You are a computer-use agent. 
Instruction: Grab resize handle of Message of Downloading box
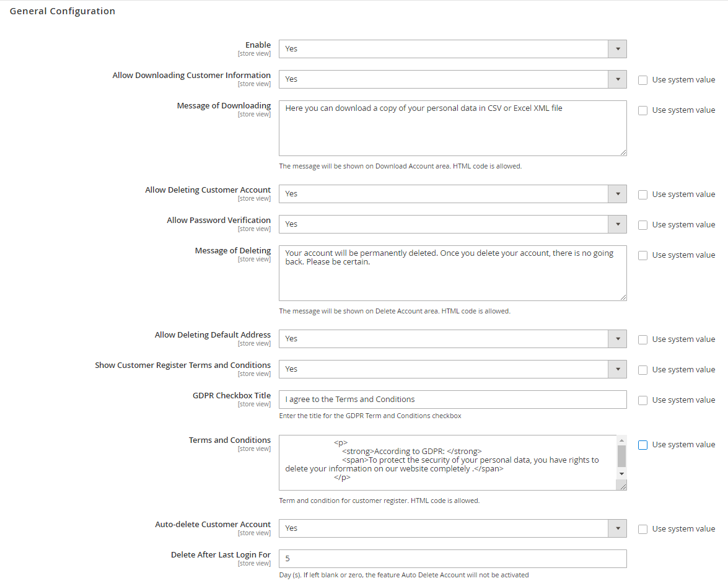[x=623, y=152]
